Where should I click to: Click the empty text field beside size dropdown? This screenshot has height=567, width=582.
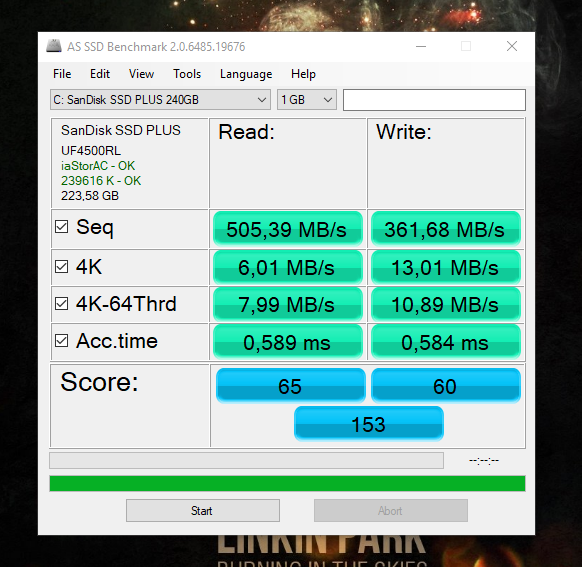[x=434, y=100]
